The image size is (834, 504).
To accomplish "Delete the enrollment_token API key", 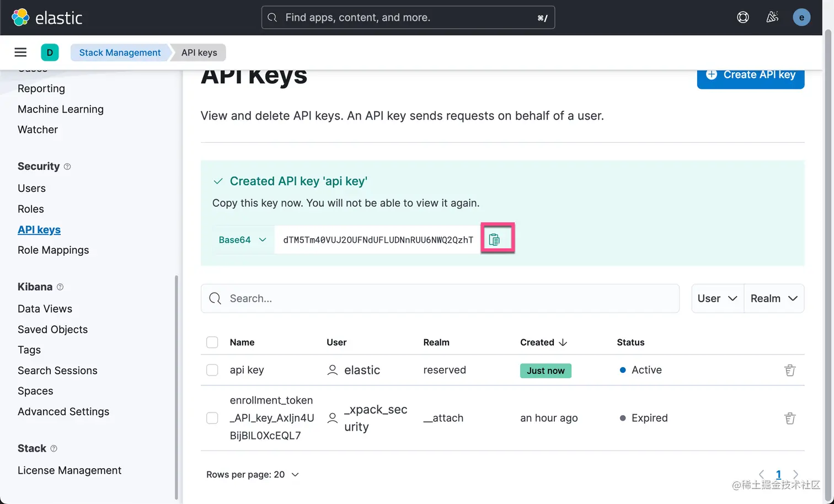I will (789, 418).
